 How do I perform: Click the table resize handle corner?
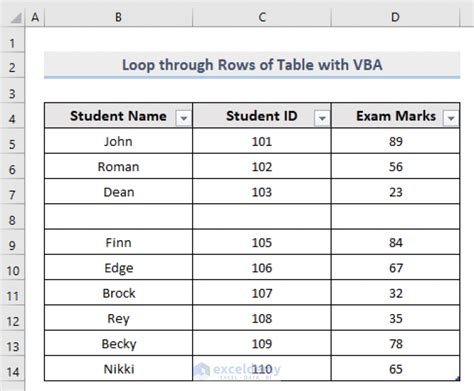point(458,378)
